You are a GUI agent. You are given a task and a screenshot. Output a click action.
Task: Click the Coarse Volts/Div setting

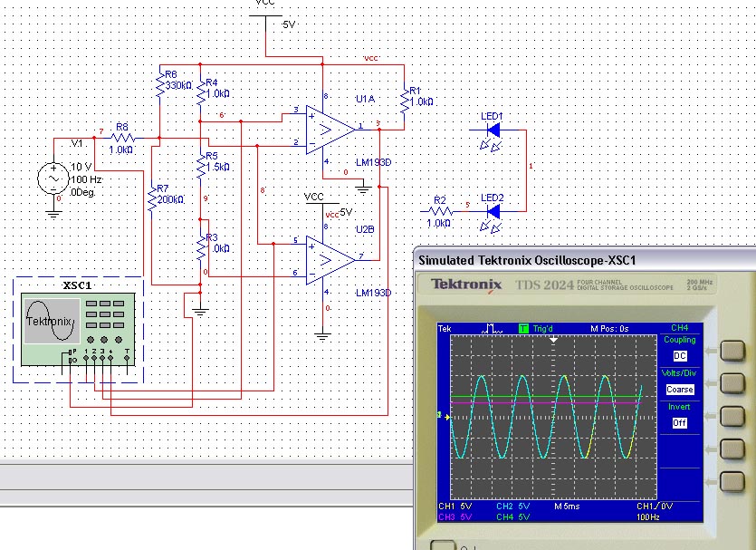click(x=679, y=390)
